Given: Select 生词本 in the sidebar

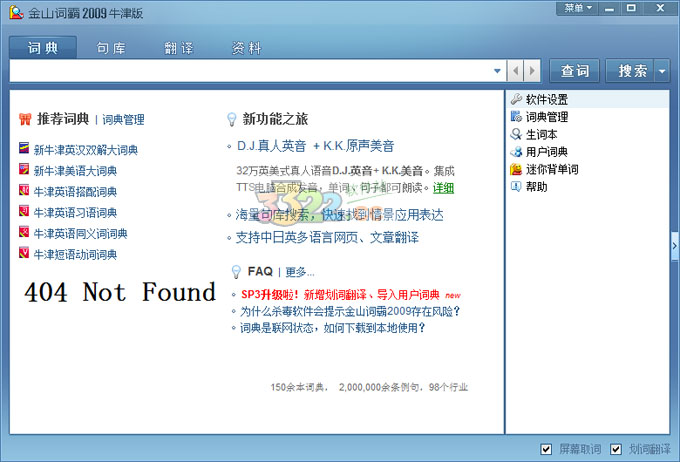Looking at the screenshot, I should tap(588, 134).
